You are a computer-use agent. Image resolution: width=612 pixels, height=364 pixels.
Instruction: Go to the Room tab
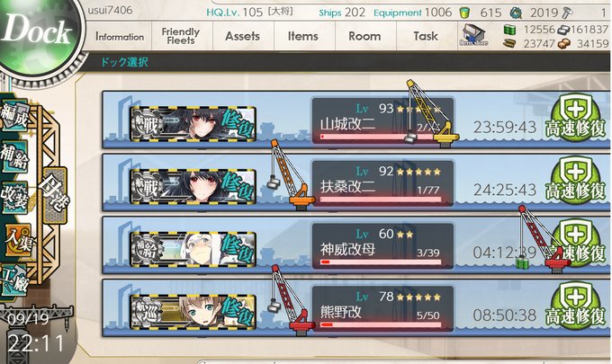pyautogui.click(x=364, y=36)
